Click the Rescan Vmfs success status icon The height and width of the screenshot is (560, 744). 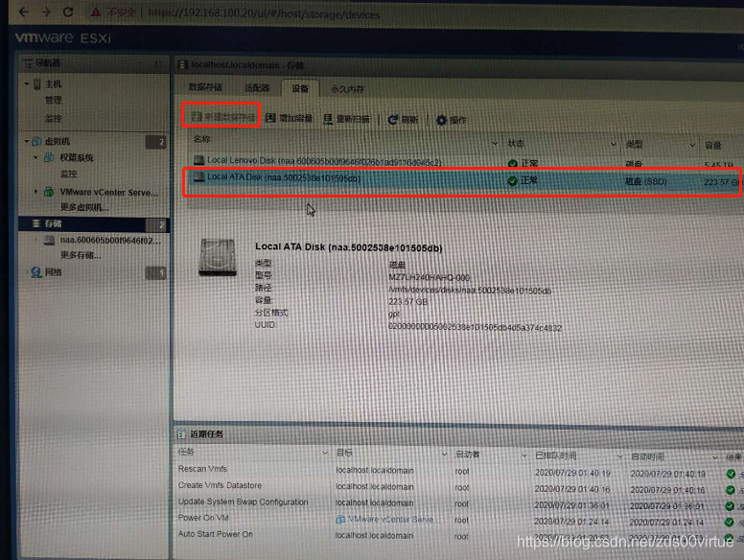click(x=731, y=474)
